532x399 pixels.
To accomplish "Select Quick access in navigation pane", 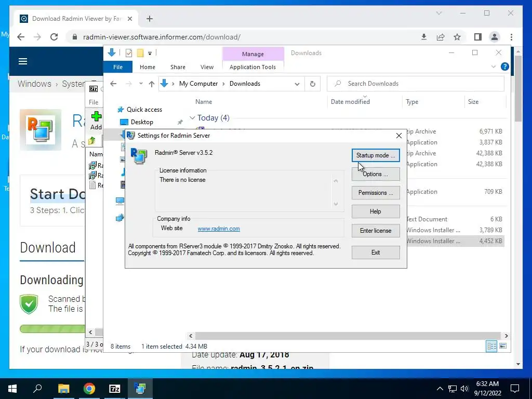I will click(144, 110).
